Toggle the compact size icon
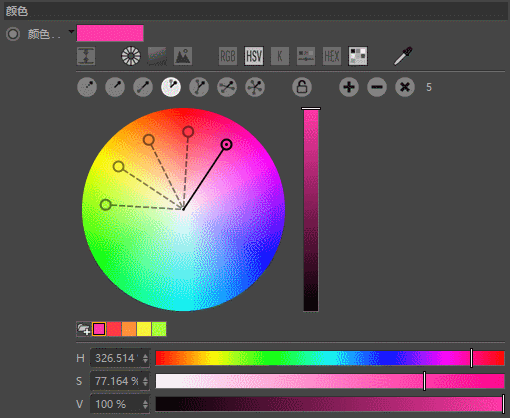This screenshot has width=510, height=418. pyautogui.click(x=86, y=56)
